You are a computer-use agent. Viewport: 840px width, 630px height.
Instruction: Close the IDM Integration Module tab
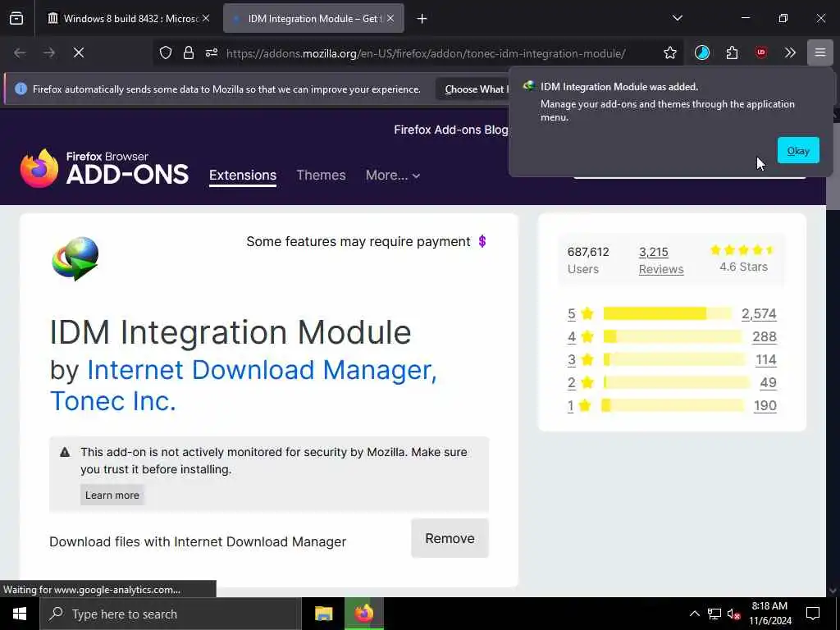[x=390, y=19]
